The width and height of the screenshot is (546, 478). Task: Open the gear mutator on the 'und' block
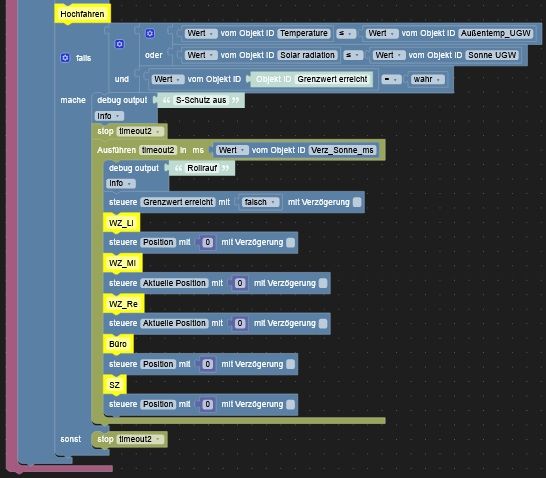(x=119, y=44)
